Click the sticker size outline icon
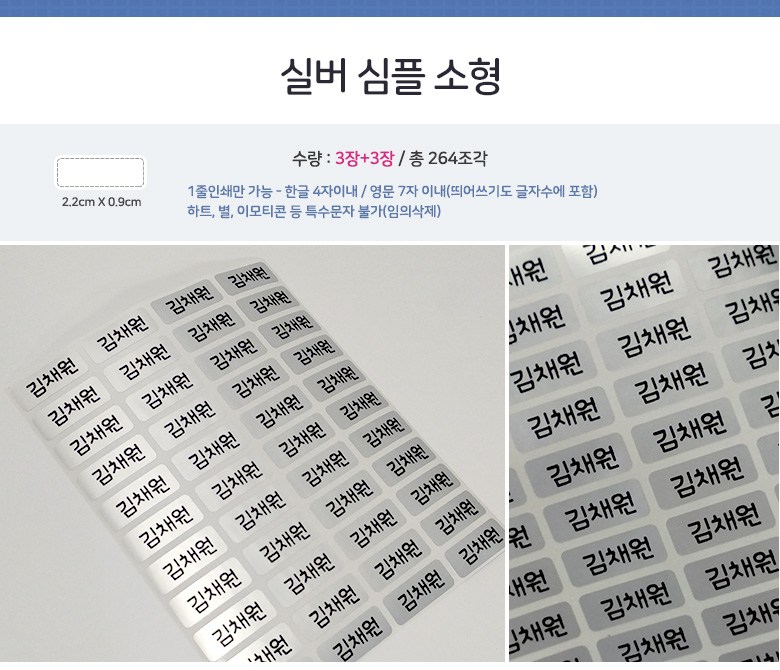780x670 pixels. pyautogui.click(x=100, y=173)
